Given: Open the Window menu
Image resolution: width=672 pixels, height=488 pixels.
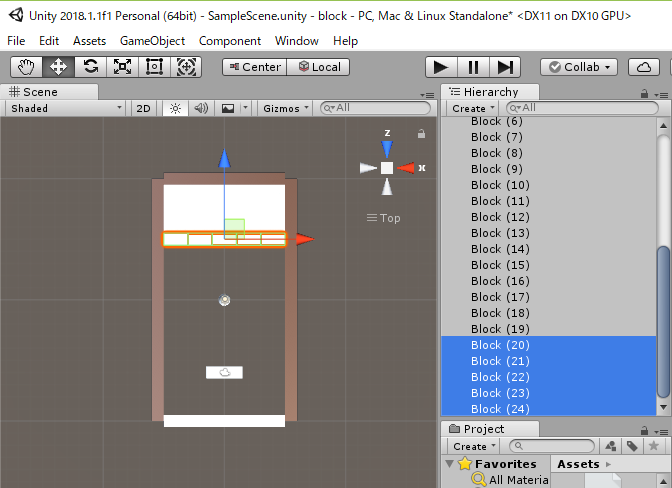Looking at the screenshot, I should (x=297, y=41).
